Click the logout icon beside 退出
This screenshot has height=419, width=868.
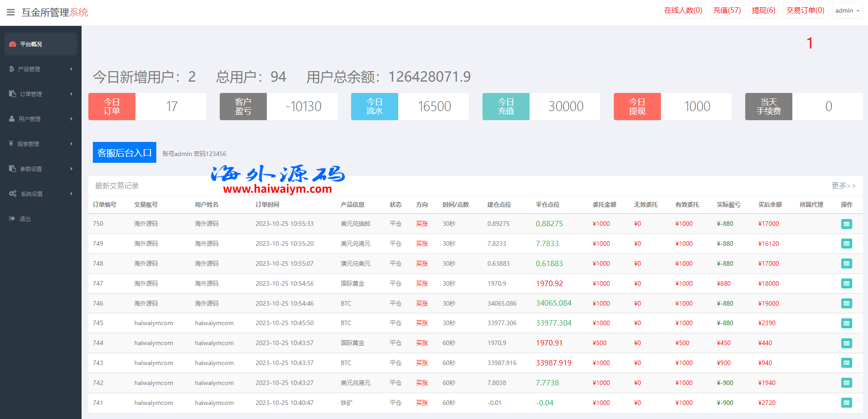pyautogui.click(x=12, y=219)
